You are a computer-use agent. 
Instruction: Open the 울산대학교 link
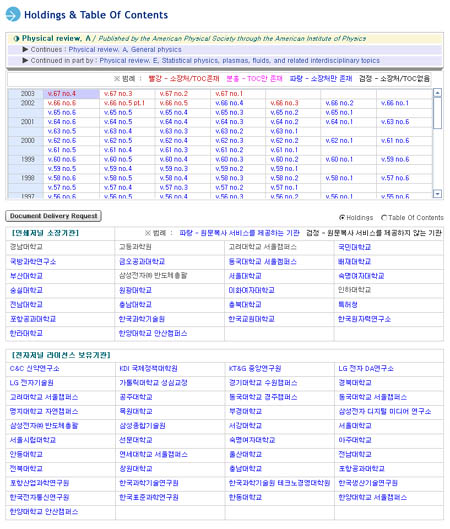click(245, 454)
